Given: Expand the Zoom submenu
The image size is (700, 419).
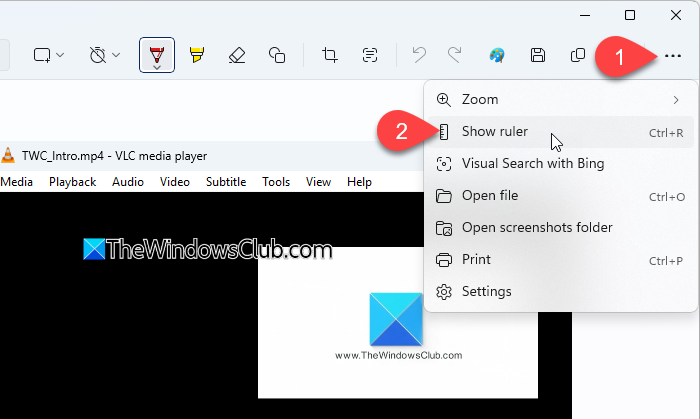Looking at the screenshot, I should 561,100.
